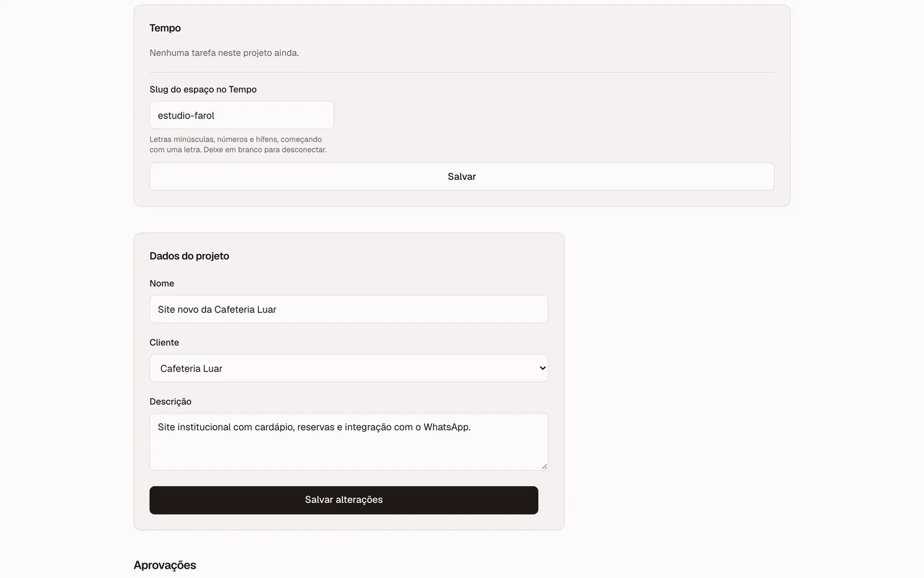Click the Salvar button in Tempo section
924x578 pixels.
461,176
